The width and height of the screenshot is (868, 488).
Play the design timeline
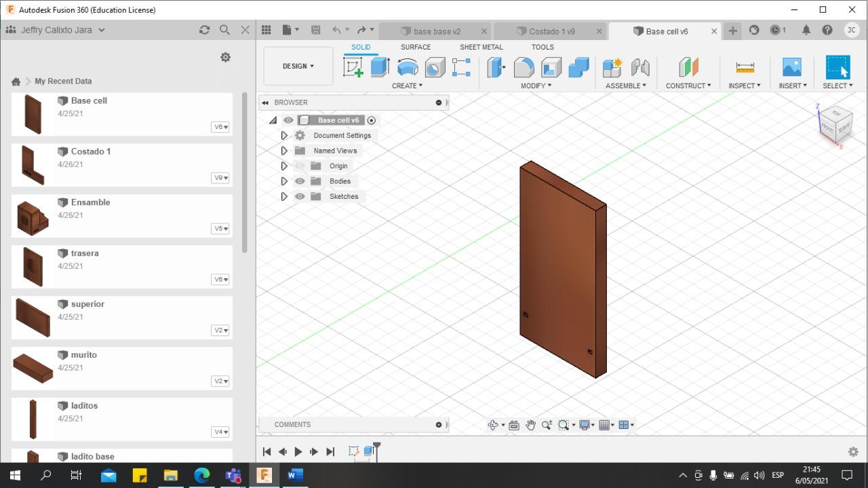click(x=298, y=451)
